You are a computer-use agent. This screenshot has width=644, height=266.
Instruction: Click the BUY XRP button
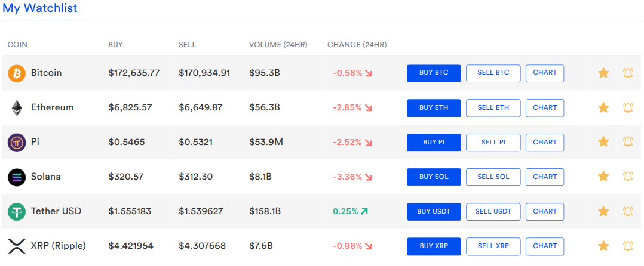point(434,246)
